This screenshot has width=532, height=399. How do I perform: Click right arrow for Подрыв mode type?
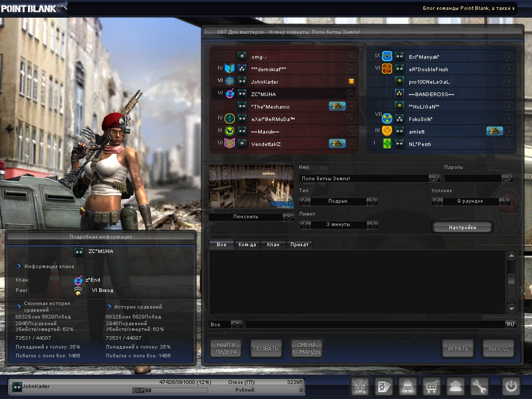tap(372, 201)
